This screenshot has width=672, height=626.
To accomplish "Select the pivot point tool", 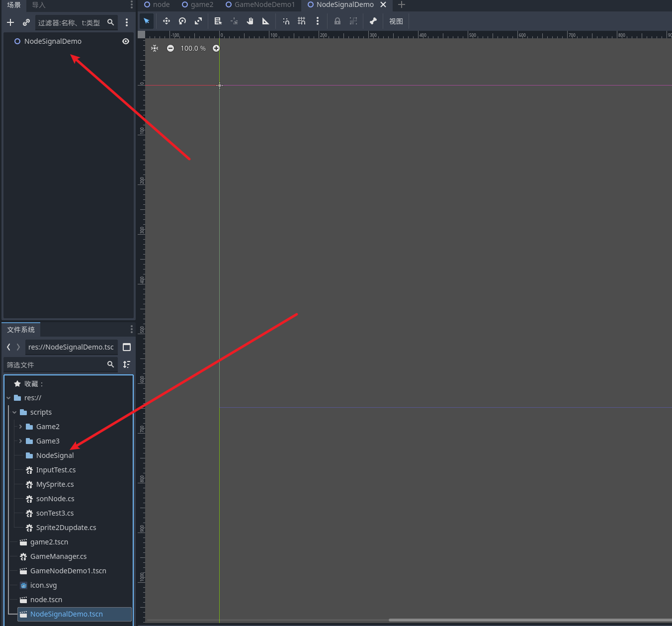I will (x=234, y=21).
